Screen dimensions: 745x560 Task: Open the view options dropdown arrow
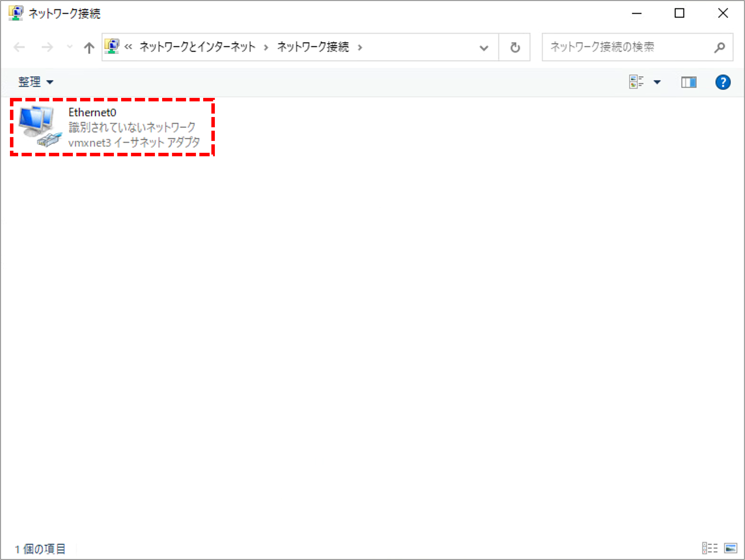657,82
